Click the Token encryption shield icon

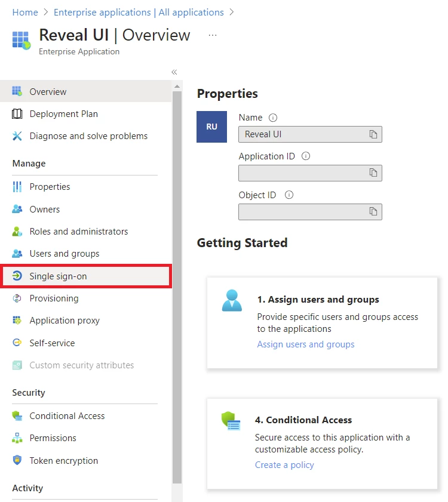(17, 460)
